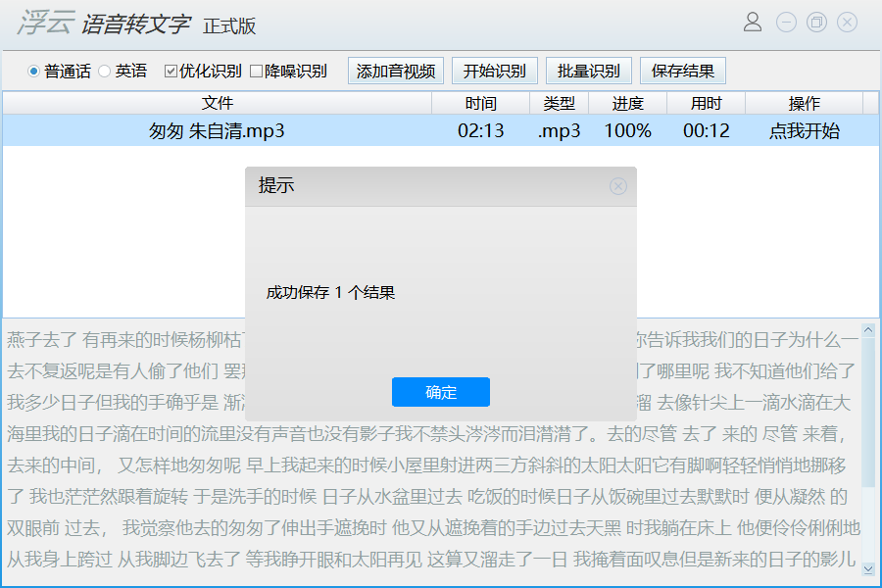Image resolution: width=882 pixels, height=588 pixels.
Task: Click the 文件 column header
Action: (x=218, y=103)
